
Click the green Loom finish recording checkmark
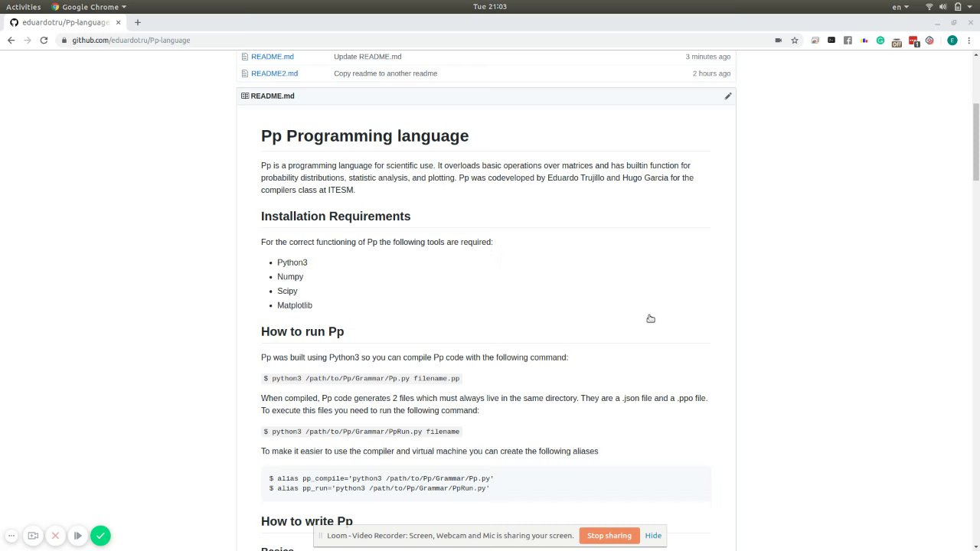(x=100, y=536)
